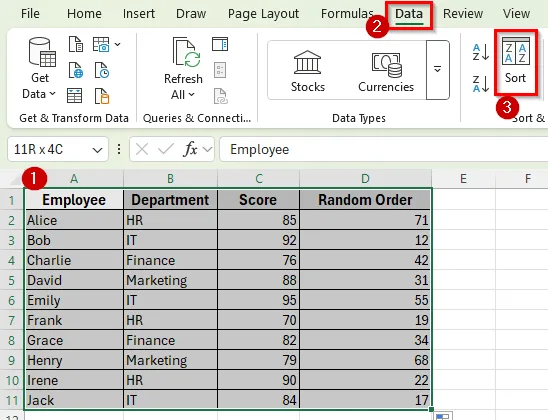Click the Random Order value 71

pyautogui.click(x=366, y=220)
